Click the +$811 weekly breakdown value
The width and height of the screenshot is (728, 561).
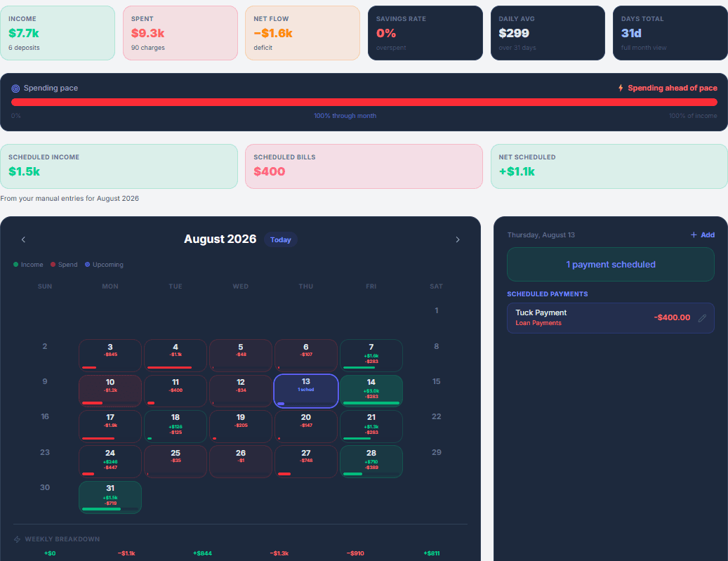(432, 553)
